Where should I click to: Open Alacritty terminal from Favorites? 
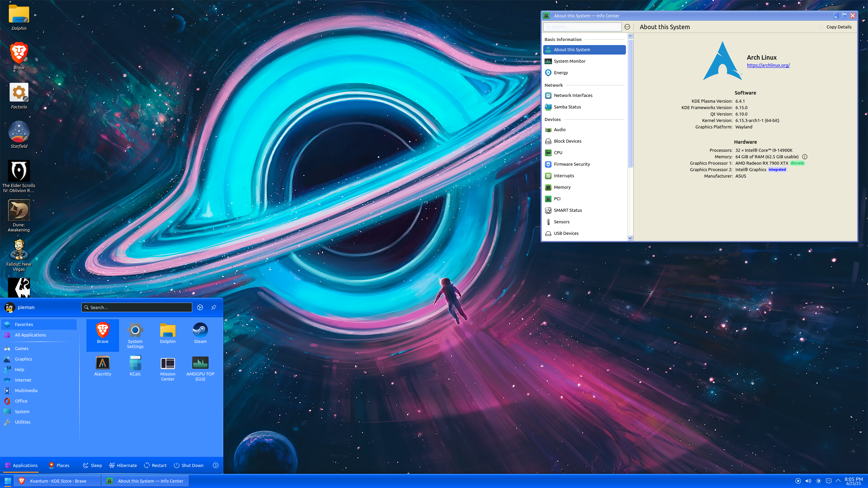pos(103,367)
